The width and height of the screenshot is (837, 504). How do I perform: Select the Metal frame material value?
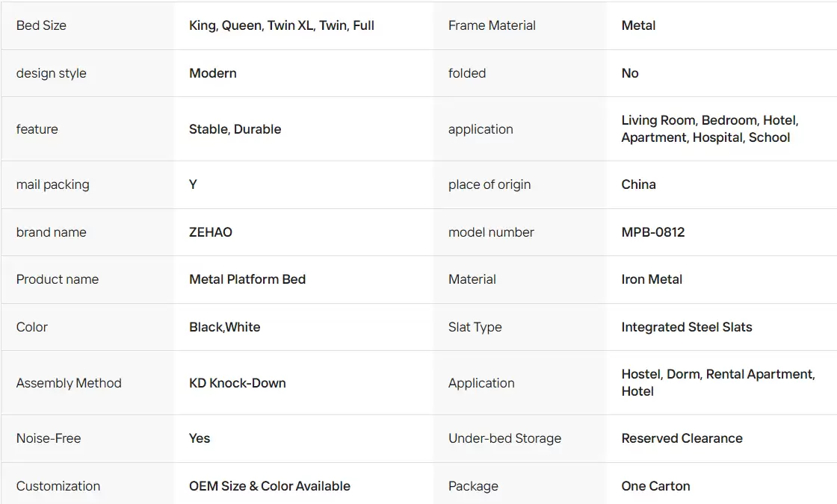tap(638, 25)
